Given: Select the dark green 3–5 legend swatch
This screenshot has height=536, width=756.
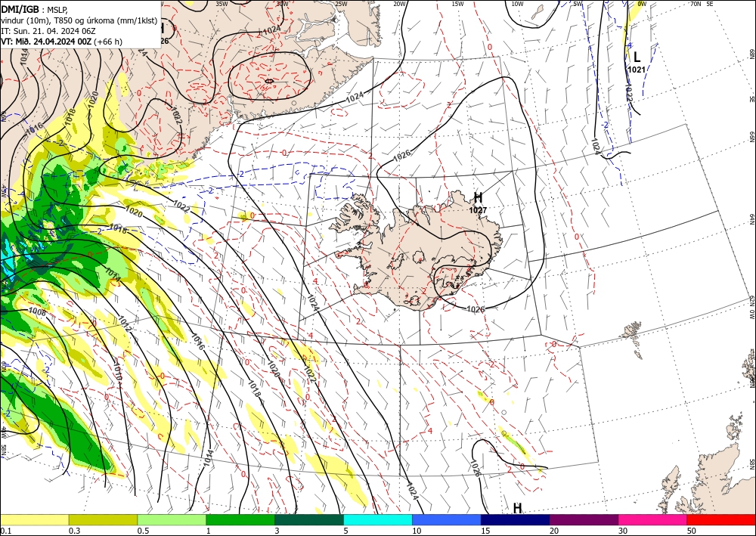Looking at the screenshot, I should click(309, 519).
